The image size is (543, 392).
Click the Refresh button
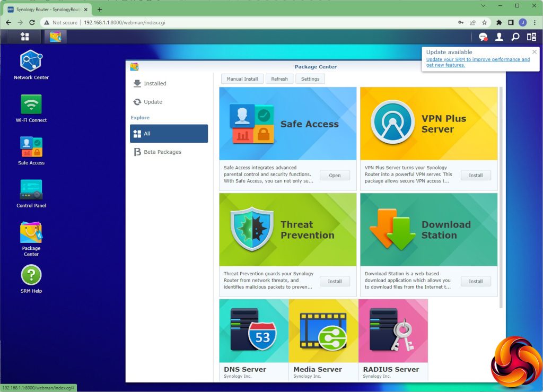[x=279, y=79]
